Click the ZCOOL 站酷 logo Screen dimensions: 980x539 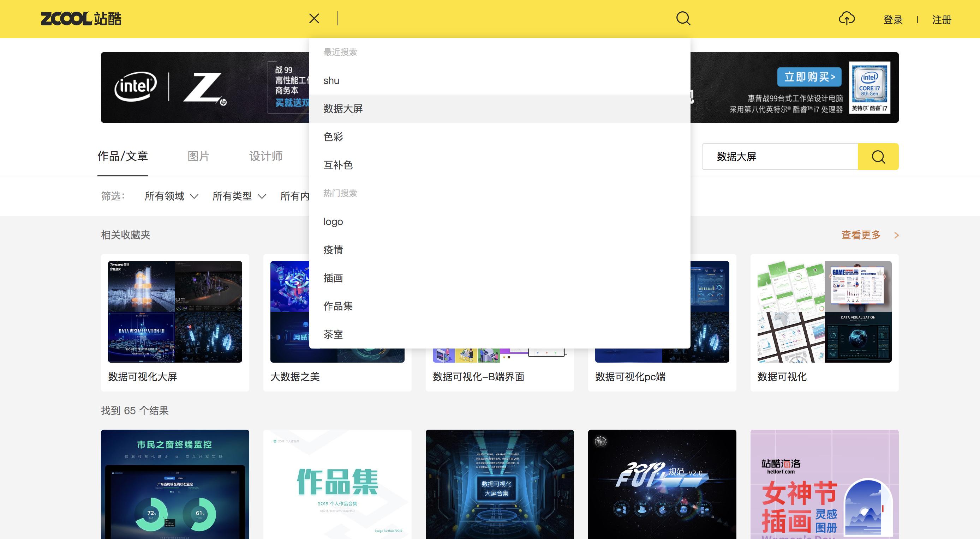(81, 19)
